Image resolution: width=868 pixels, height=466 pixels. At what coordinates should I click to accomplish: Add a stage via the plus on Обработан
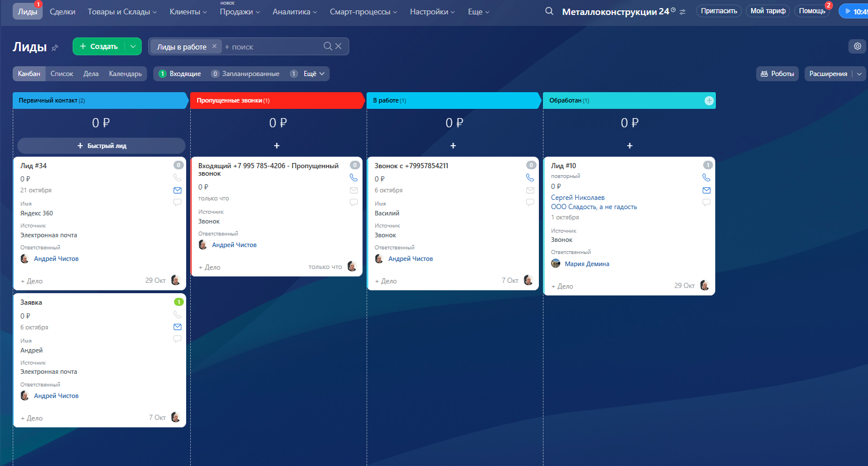pyautogui.click(x=709, y=101)
